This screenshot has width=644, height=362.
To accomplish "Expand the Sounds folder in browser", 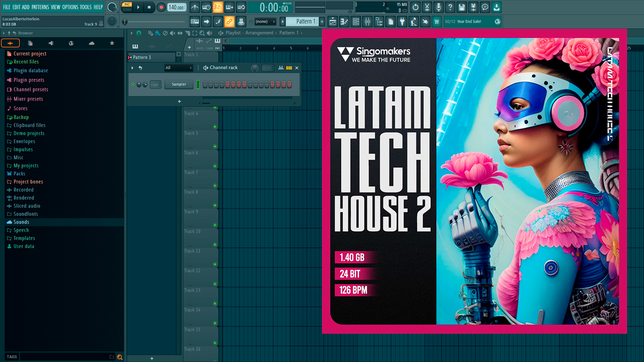I will [21, 222].
